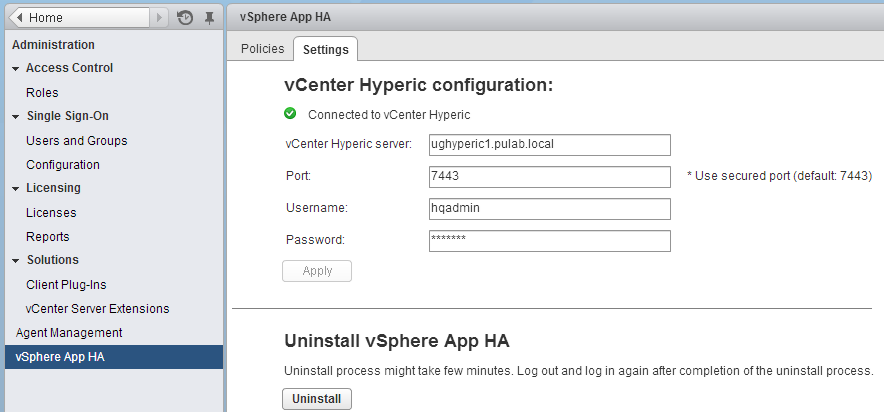This screenshot has width=884, height=412.
Task: Collapse the Licensing section
Action: [16, 189]
